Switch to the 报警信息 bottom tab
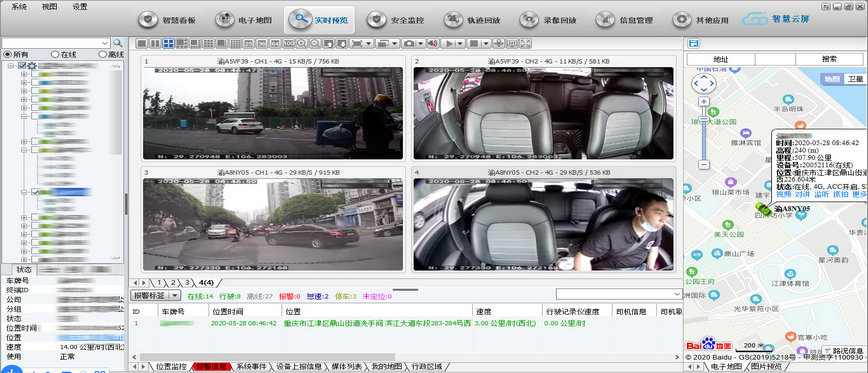The image size is (868, 373). point(212,366)
